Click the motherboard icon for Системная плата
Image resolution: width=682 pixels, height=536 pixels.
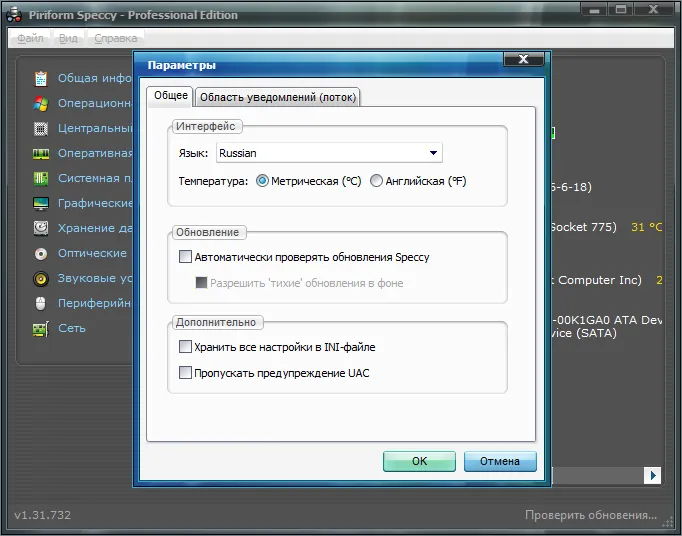coord(41,178)
